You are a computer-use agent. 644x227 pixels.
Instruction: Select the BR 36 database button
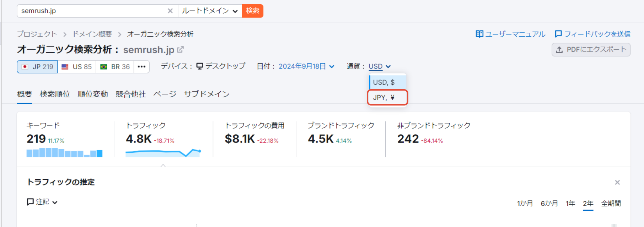[x=115, y=67]
